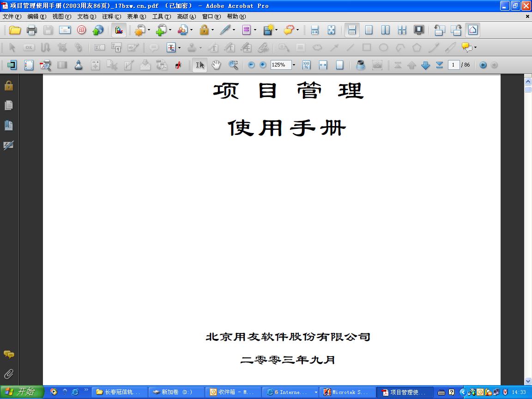Click the Combine Files green plus icon
This screenshot has width=532, height=399.
point(161,30)
